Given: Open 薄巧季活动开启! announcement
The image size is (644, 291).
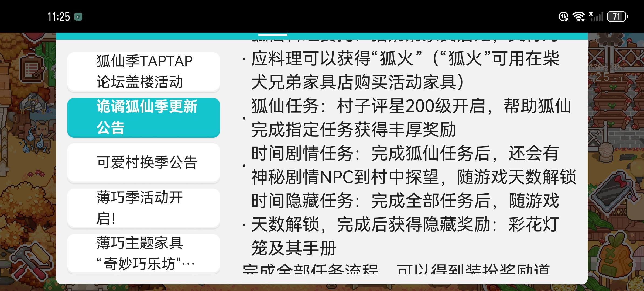Looking at the screenshot, I should 143,208.
